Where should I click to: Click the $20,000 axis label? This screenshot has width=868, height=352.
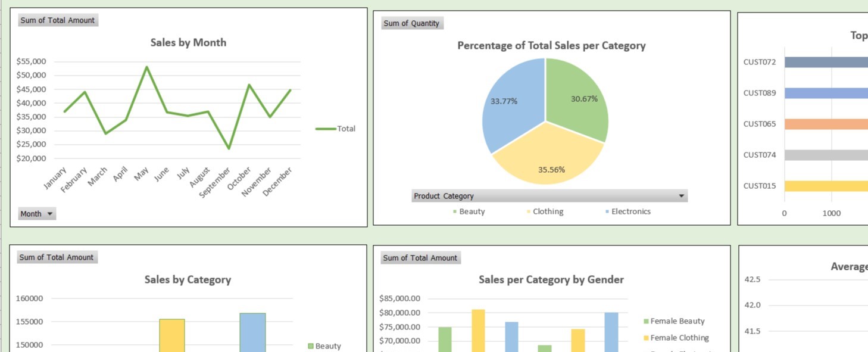pyautogui.click(x=31, y=158)
